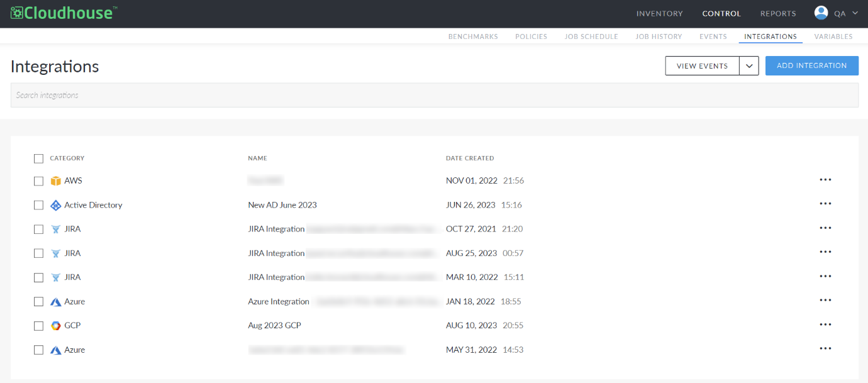Switch to the Job Schedule tab

591,36
